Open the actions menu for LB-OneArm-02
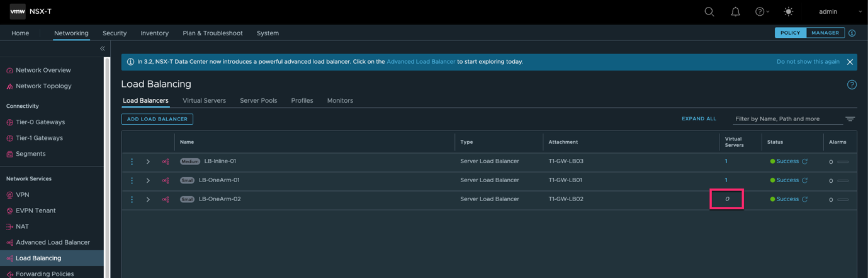868x278 pixels. [132, 199]
